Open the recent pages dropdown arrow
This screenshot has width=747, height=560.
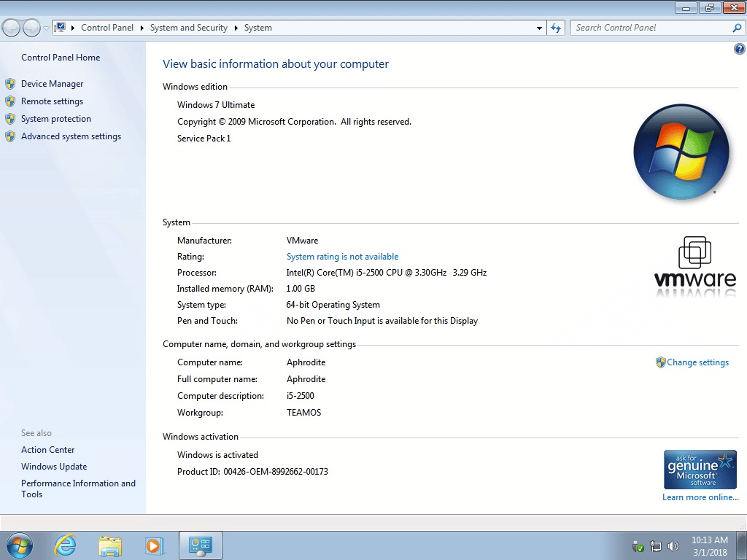[x=46, y=28]
